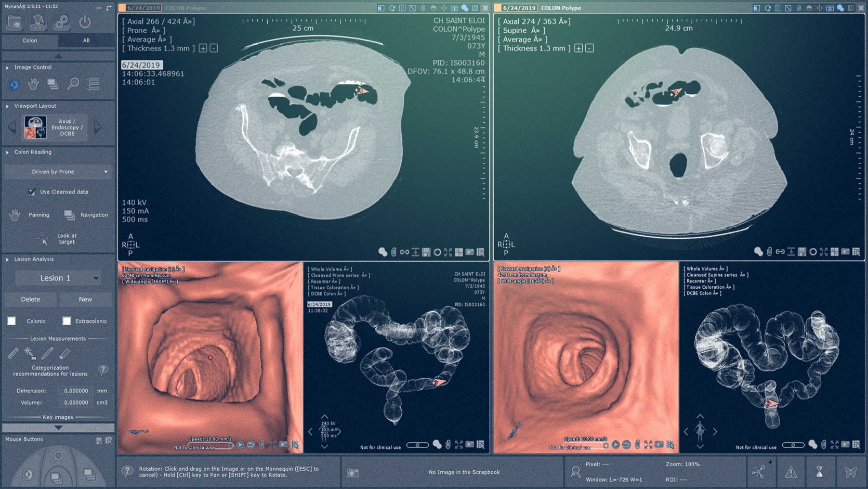Image resolution: width=868 pixels, height=489 pixels.
Task: Go to previous viewport layout arrow
Action: pos(12,127)
